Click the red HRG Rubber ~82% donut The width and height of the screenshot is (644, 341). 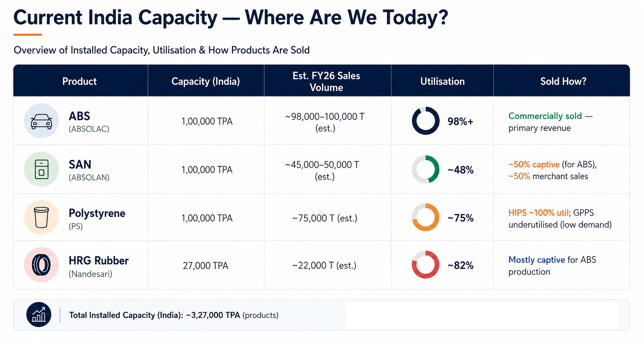tap(426, 265)
